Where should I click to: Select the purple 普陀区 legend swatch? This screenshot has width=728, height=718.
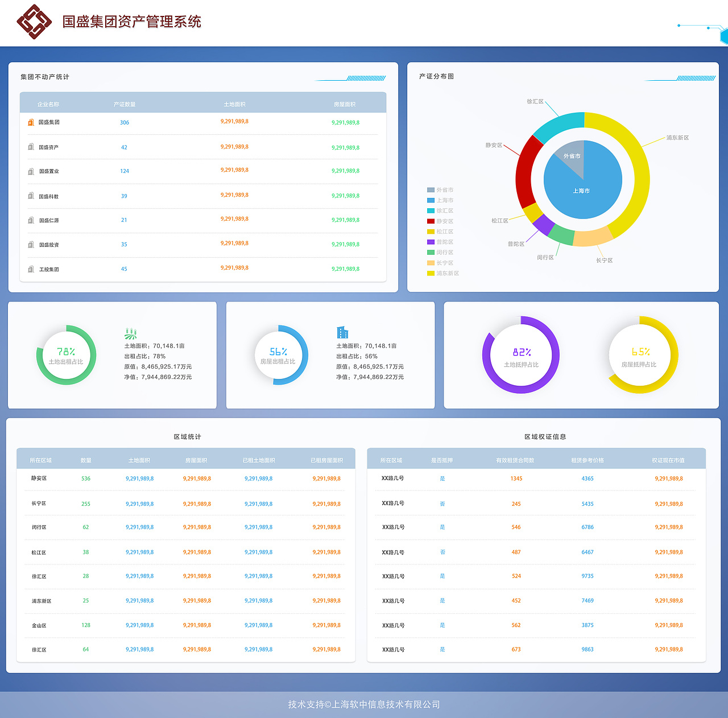[431, 242]
